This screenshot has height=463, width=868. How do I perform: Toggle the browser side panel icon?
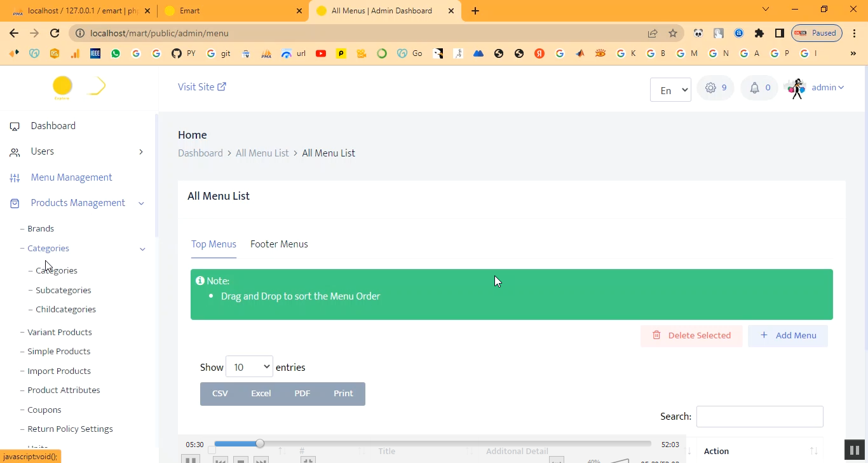point(780,33)
